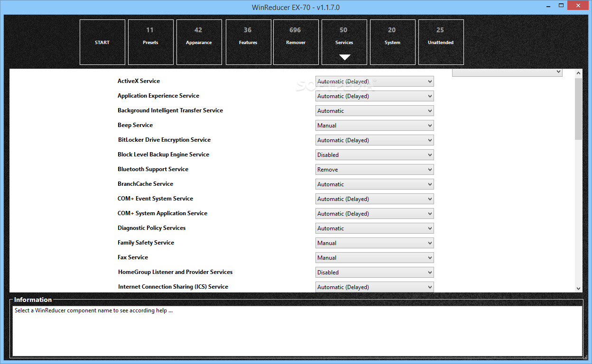Close the WinReducer window
This screenshot has width=592, height=364.
[579, 5]
